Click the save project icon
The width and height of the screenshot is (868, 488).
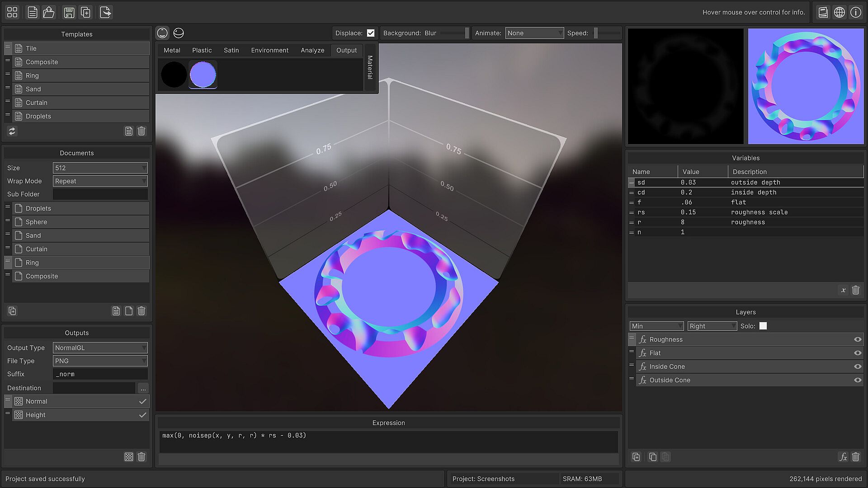point(69,12)
